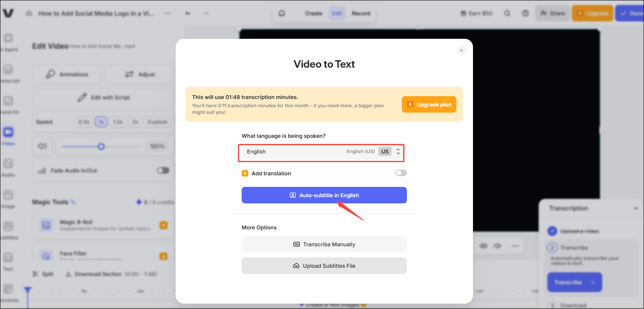Set speed to 1.5x
644x309 pixels.
[118, 122]
